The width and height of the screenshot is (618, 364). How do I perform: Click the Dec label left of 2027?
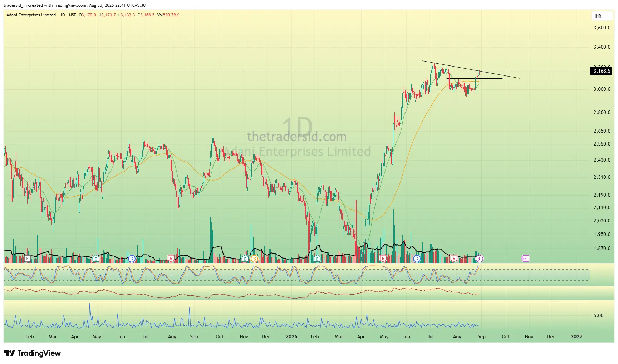[x=551, y=336]
